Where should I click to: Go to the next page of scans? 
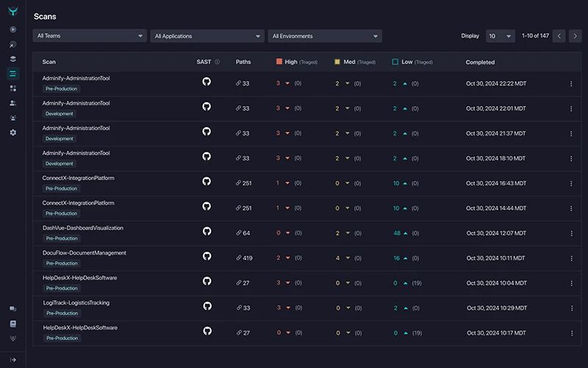pyautogui.click(x=576, y=36)
